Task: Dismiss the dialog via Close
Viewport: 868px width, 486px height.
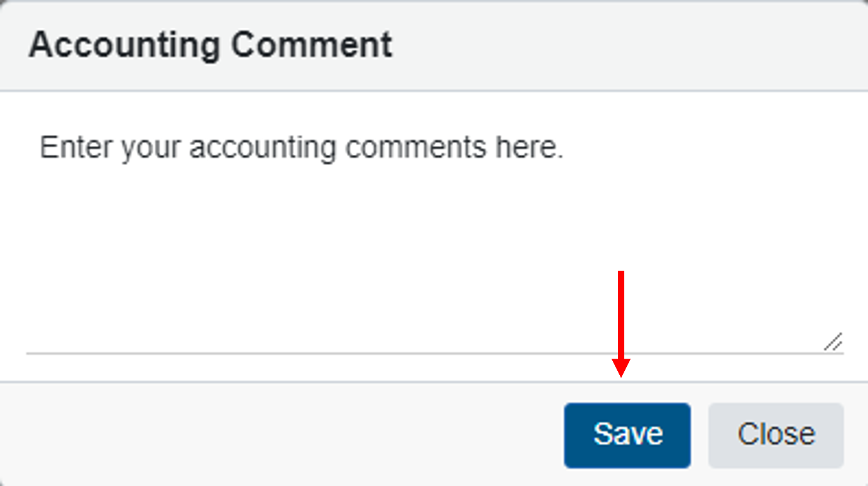Action: point(776,434)
